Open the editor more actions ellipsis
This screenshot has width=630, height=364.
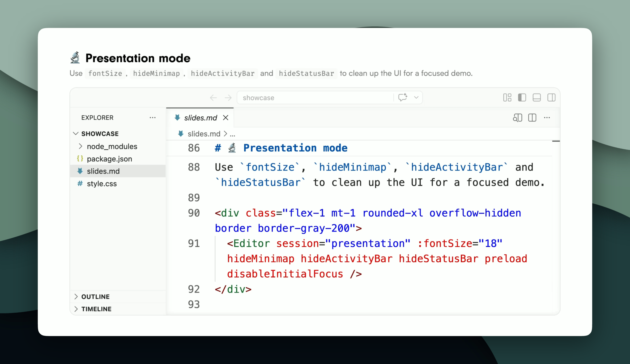click(x=547, y=118)
